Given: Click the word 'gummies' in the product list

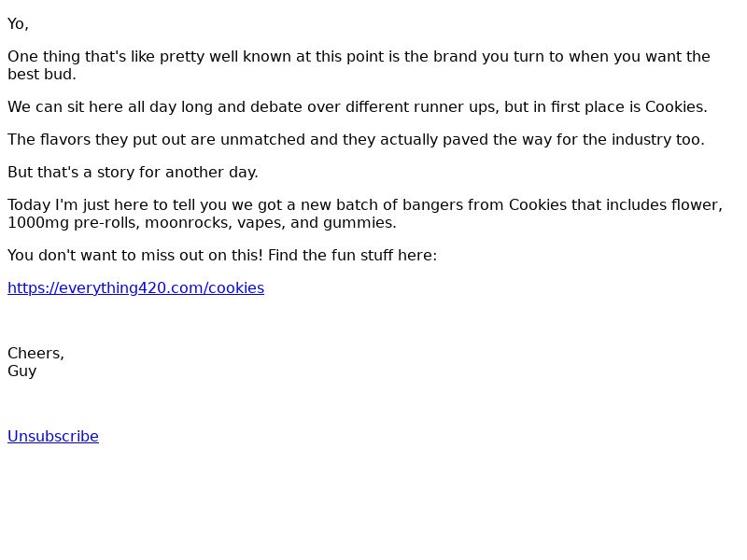Looking at the screenshot, I should [x=359, y=223].
